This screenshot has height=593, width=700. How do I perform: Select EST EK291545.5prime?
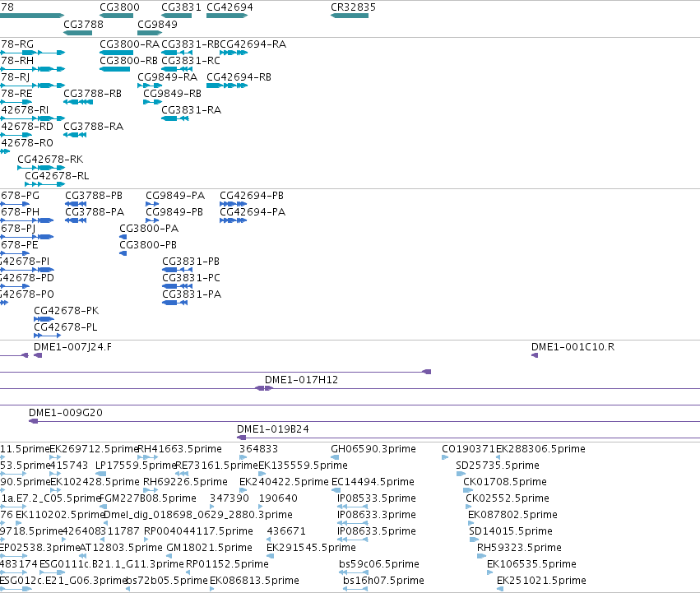coord(270,556)
